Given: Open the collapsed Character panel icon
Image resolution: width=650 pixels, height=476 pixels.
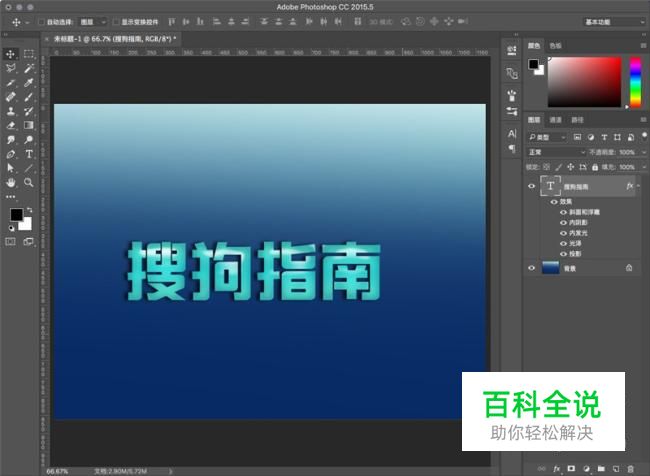Looking at the screenshot, I should (512, 134).
